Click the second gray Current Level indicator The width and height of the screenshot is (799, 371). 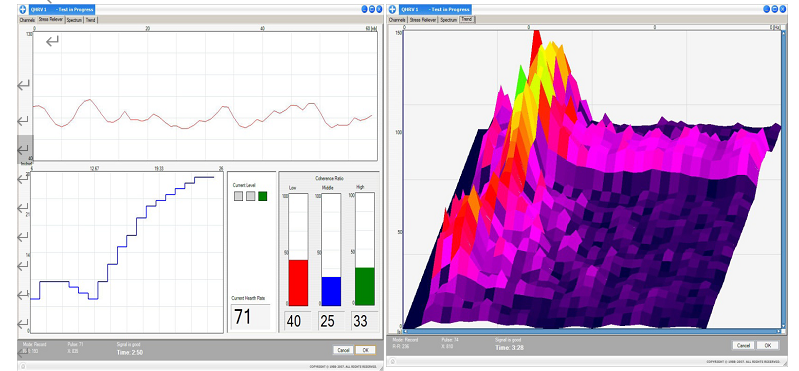(250, 196)
